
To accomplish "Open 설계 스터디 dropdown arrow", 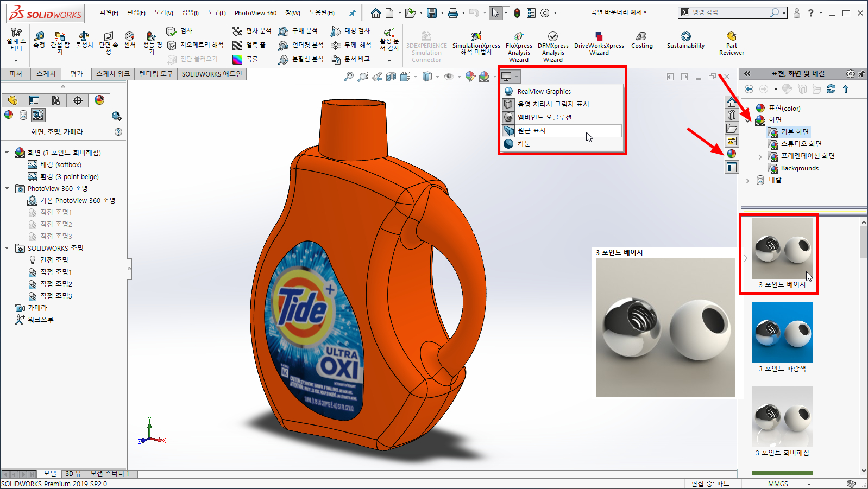I will coord(16,61).
